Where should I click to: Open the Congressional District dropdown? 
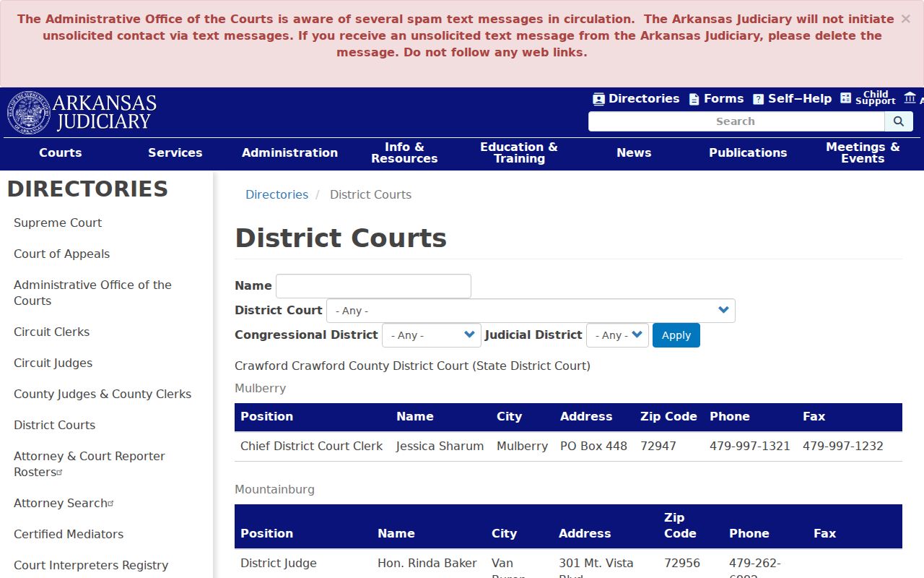tap(431, 335)
